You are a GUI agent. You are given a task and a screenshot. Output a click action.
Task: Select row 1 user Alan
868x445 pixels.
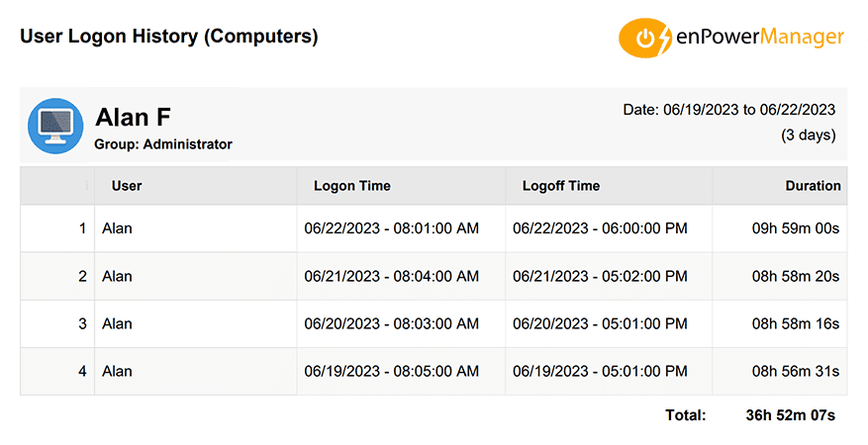tap(117, 229)
